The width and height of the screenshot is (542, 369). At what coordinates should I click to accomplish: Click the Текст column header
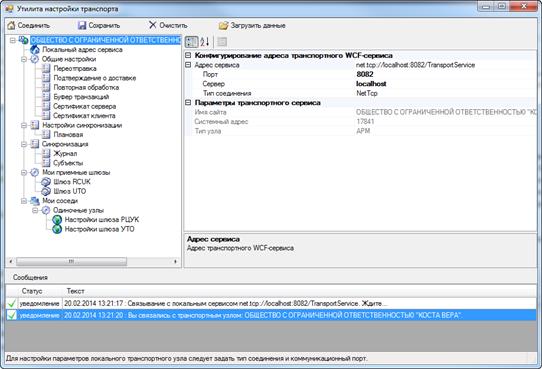pos(299,291)
